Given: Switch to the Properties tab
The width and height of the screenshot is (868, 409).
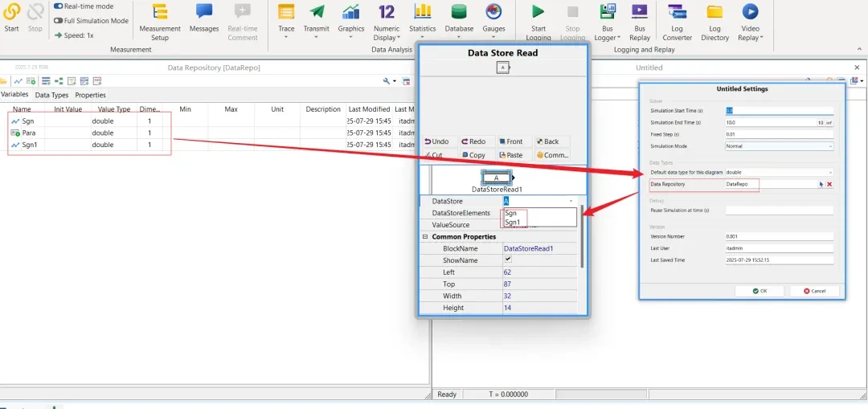Looking at the screenshot, I should [90, 95].
